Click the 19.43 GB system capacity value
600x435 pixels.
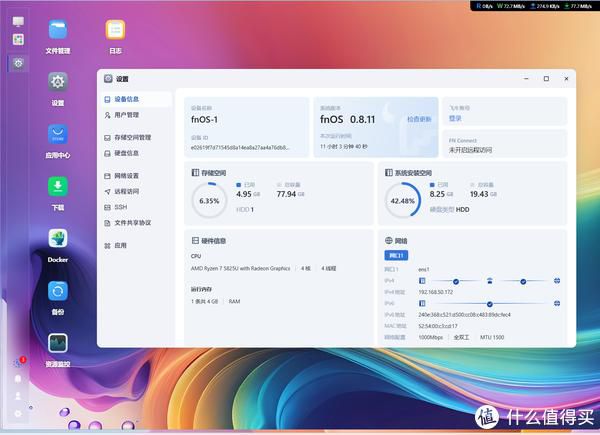tap(483, 194)
